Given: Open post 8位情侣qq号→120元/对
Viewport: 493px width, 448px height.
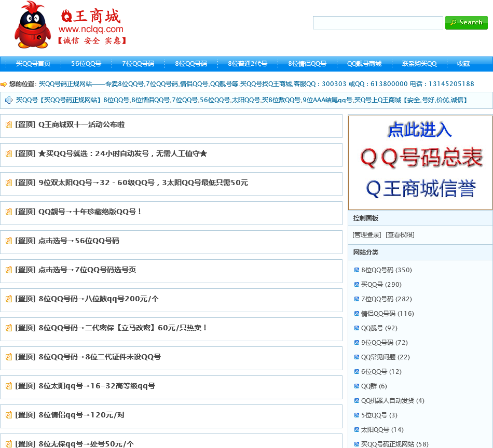Looking at the screenshot, I should pyautogui.click(x=81, y=415).
